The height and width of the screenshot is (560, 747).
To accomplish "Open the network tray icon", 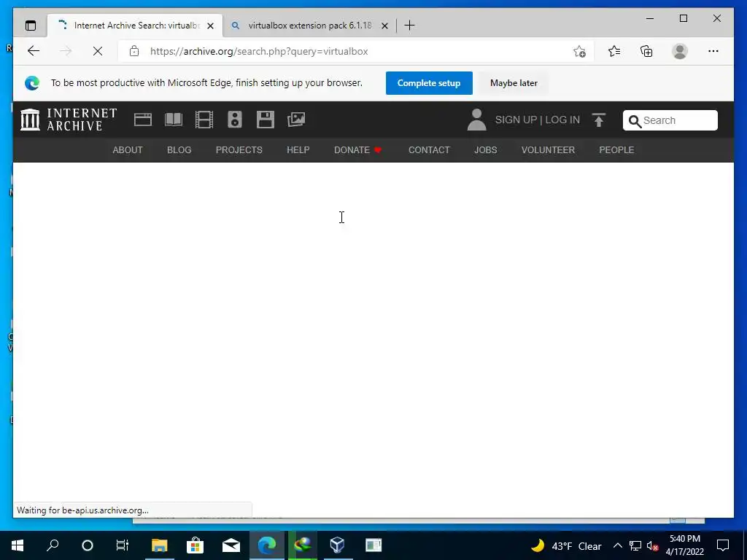I will pyautogui.click(x=635, y=545).
